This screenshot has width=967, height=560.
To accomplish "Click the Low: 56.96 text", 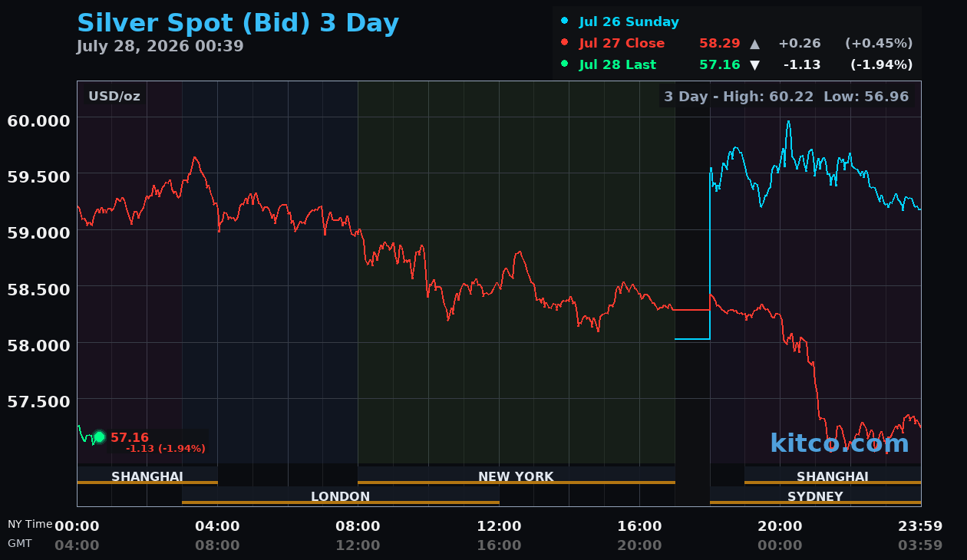I will click(x=866, y=97).
